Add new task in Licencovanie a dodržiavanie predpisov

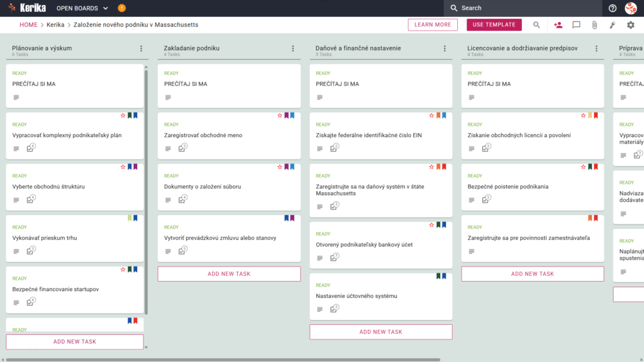(532, 274)
